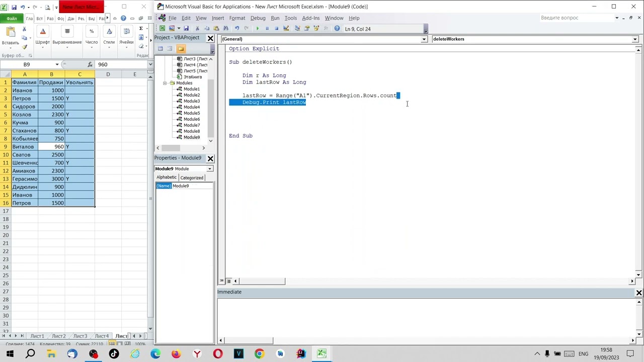Open the deleteWorkers procedure dropdown
This screenshot has height=362, width=644.
pos(635,39)
